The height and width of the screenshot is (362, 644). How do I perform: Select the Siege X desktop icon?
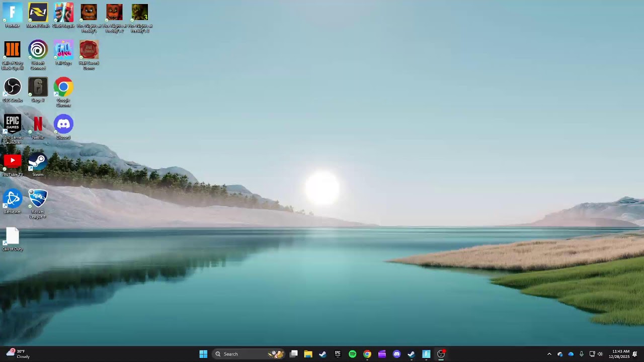pos(38,90)
